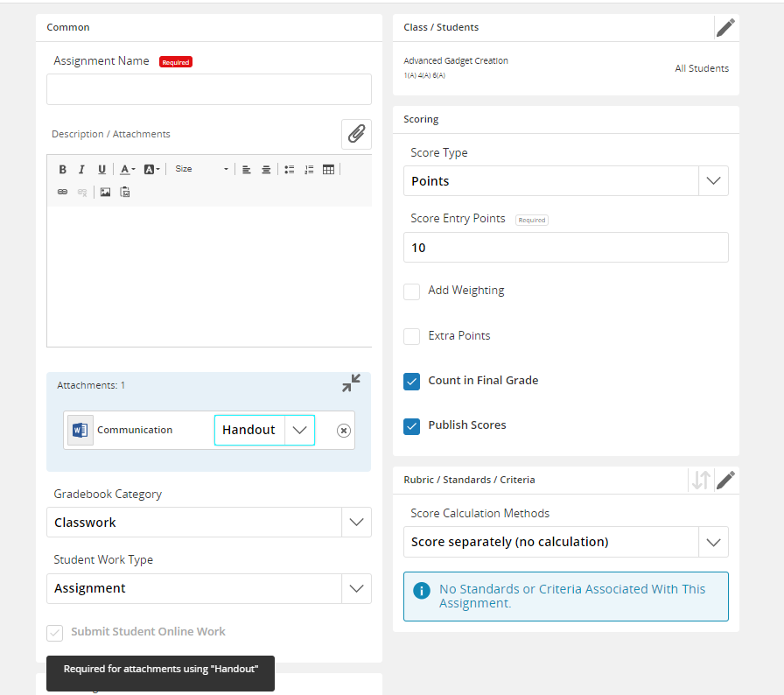
Task: Remove the Communication attachment
Action: [344, 431]
